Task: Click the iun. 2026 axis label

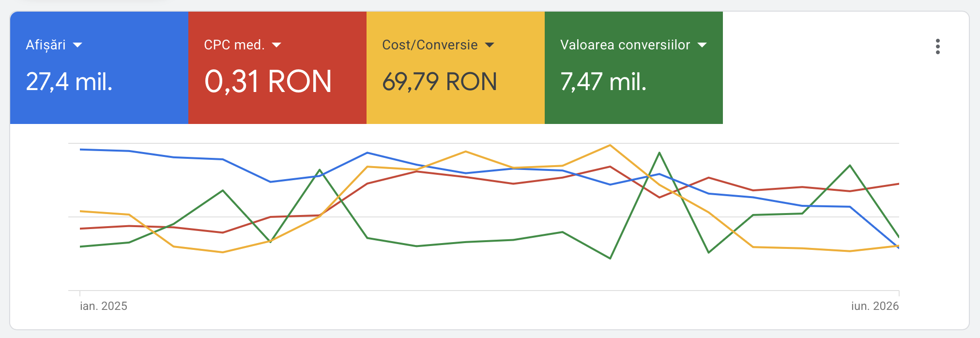Action: (875, 306)
